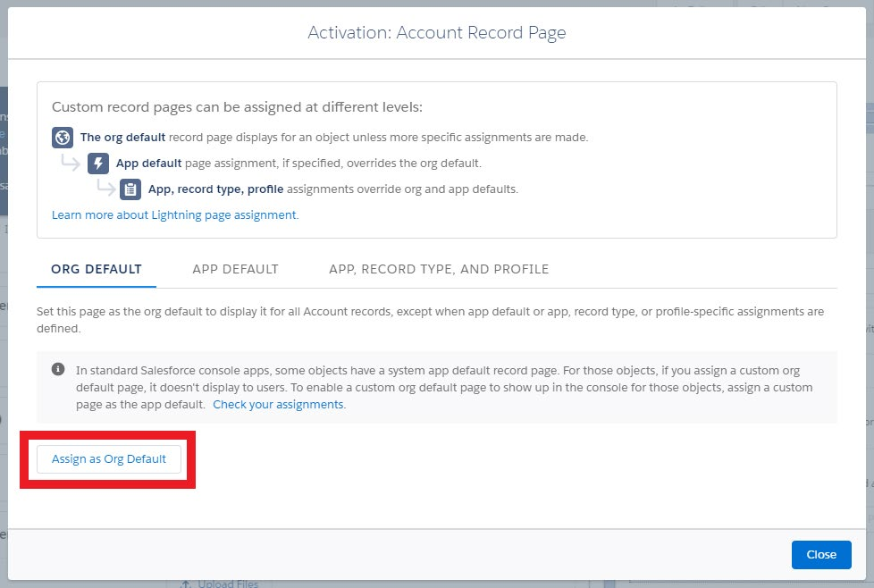Open the App, Record Type, and Profile tab
This screenshot has width=874, height=588.
pos(439,269)
